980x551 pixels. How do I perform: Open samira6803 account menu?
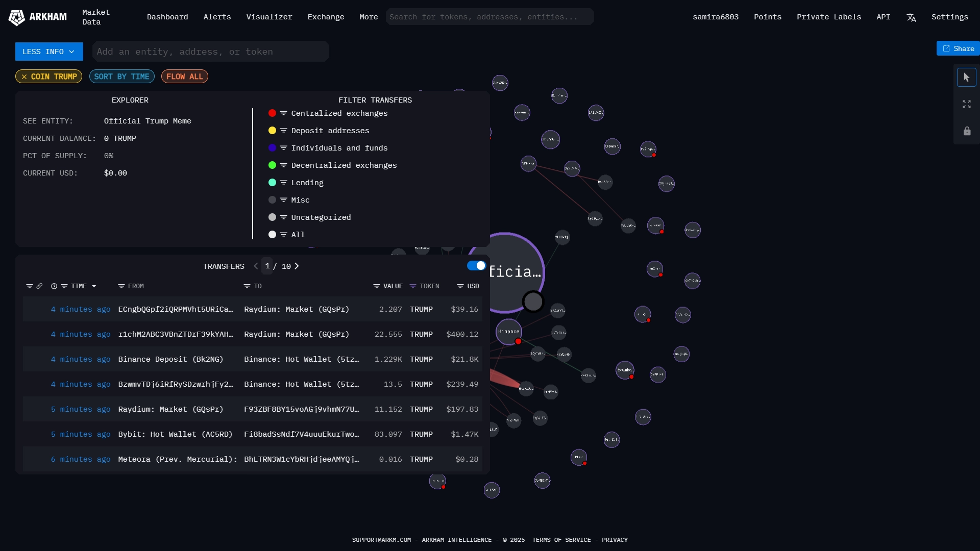[716, 17]
